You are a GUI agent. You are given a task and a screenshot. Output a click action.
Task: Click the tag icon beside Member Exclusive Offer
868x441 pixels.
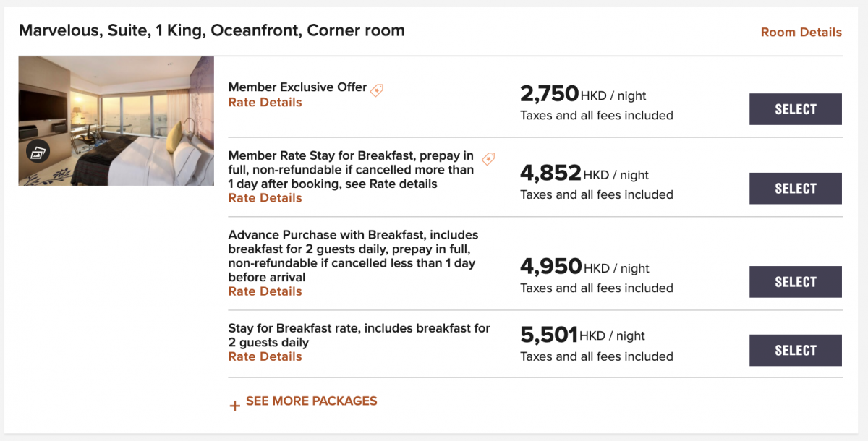click(377, 90)
